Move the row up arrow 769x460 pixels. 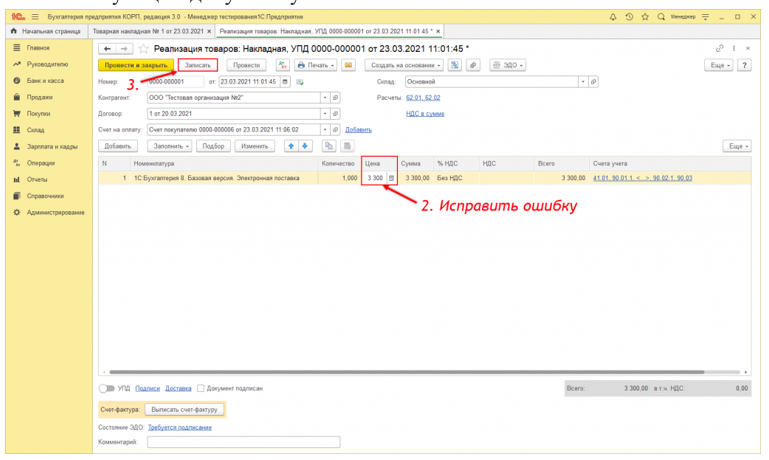click(291, 146)
